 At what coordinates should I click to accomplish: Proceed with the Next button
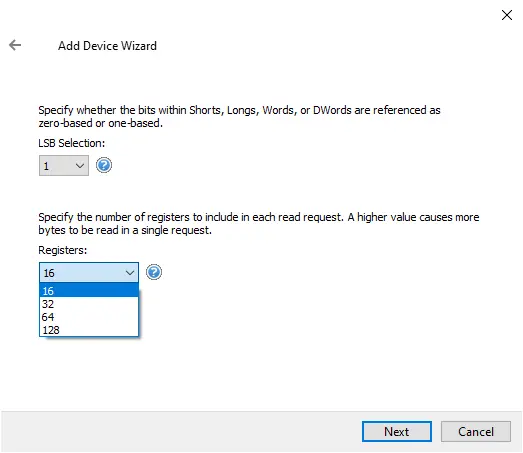click(397, 431)
